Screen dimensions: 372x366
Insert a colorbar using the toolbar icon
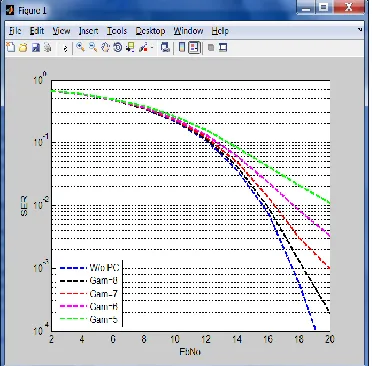click(182, 47)
